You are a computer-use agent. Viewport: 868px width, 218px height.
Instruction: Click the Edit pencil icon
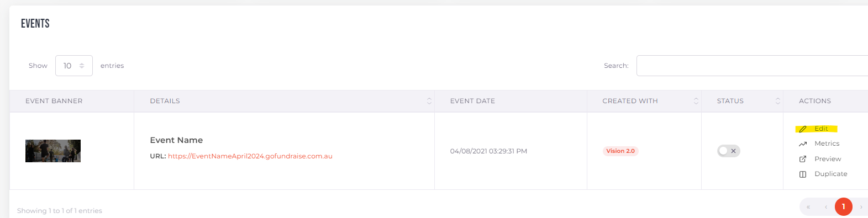point(803,129)
